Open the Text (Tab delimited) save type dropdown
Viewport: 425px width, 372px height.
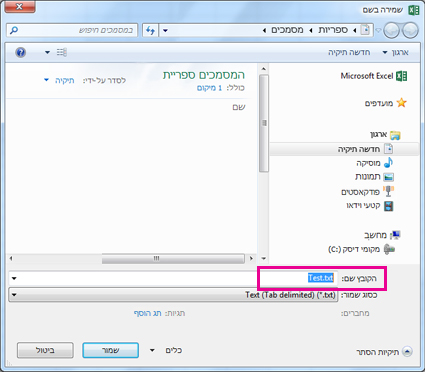coord(173,295)
